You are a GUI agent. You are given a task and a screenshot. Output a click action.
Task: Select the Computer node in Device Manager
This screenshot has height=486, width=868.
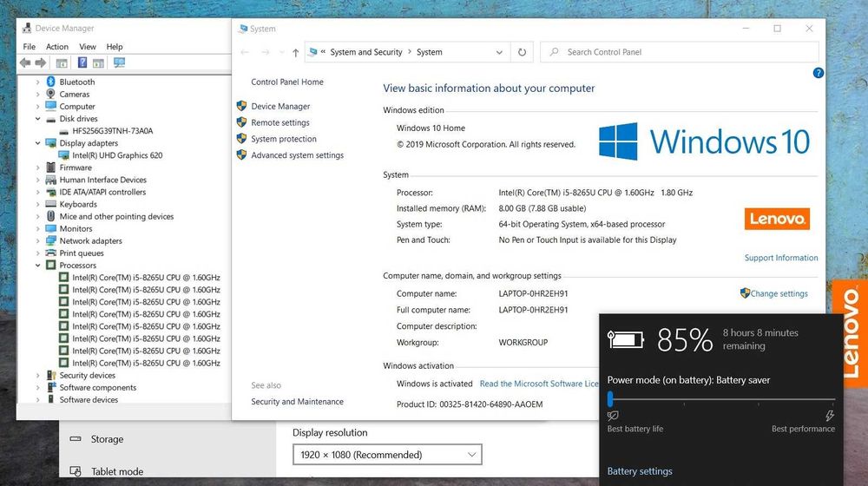pos(77,106)
